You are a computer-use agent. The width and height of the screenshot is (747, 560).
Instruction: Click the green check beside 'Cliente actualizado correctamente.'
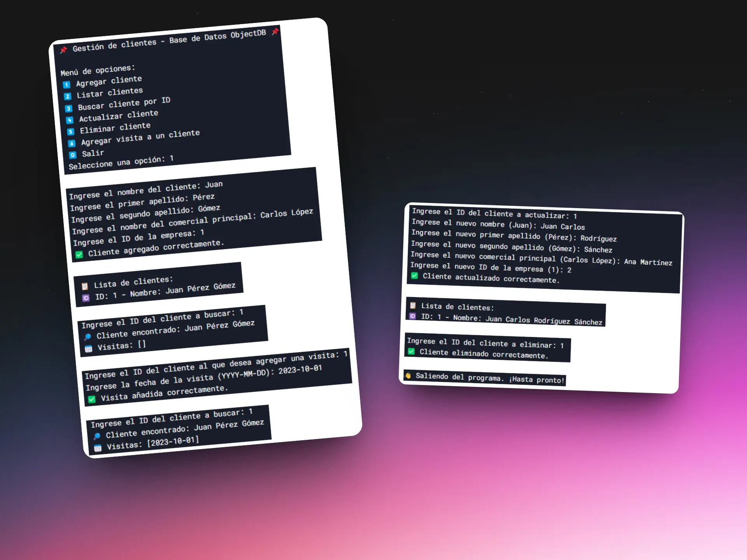click(414, 275)
